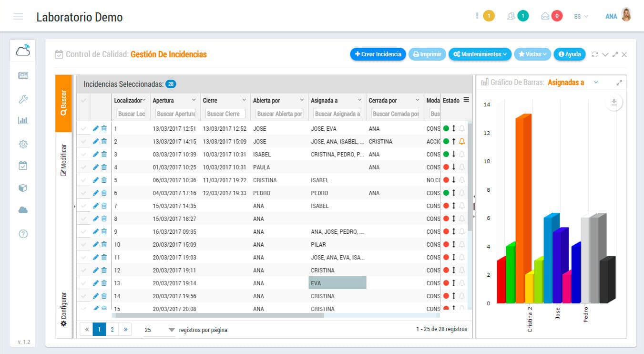
Task: View the yellow alerts notification badge
Action: (x=489, y=16)
